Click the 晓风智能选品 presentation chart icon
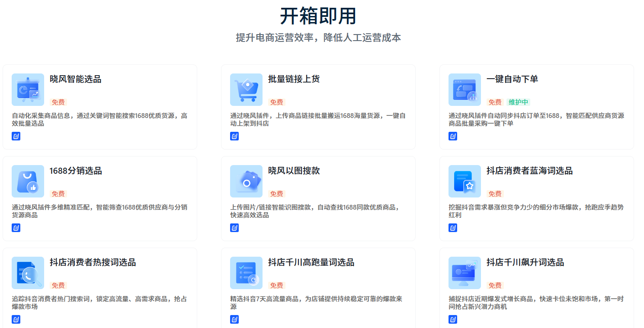This screenshot has height=328, width=644. coord(28,89)
